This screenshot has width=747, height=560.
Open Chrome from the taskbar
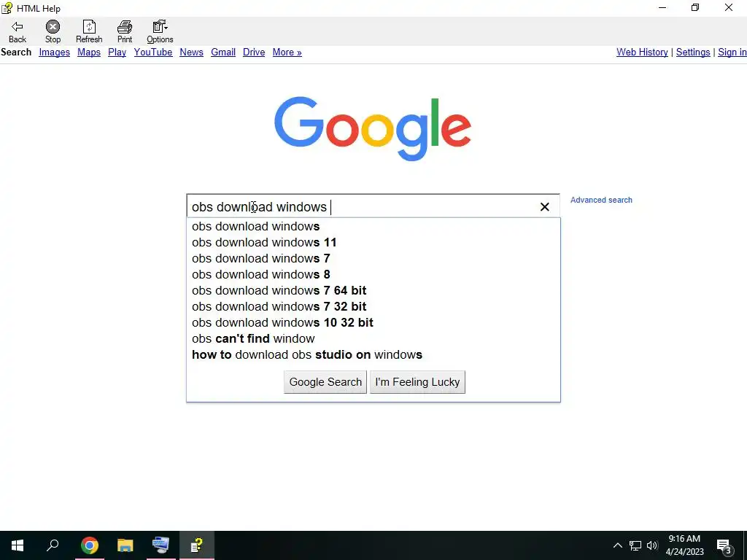90,545
